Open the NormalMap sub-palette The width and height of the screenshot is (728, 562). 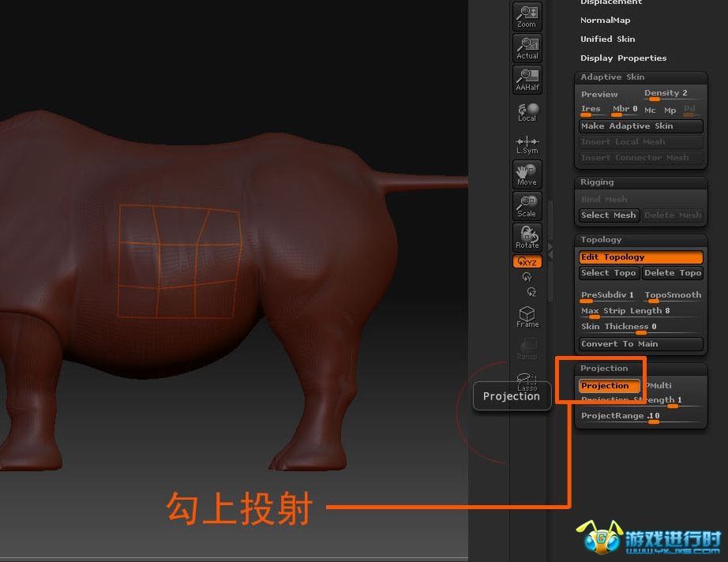pyautogui.click(x=605, y=20)
